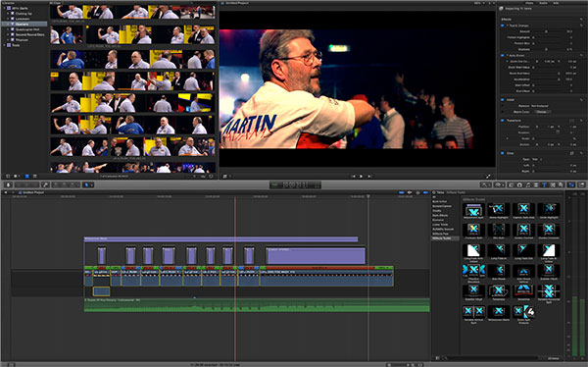Toggle the Inspector button in the toolbar
This screenshot has height=367, width=588.
(x=570, y=184)
